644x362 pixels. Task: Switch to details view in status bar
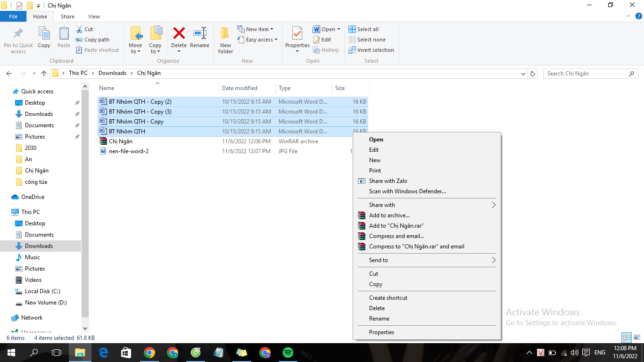pyautogui.click(x=627, y=337)
